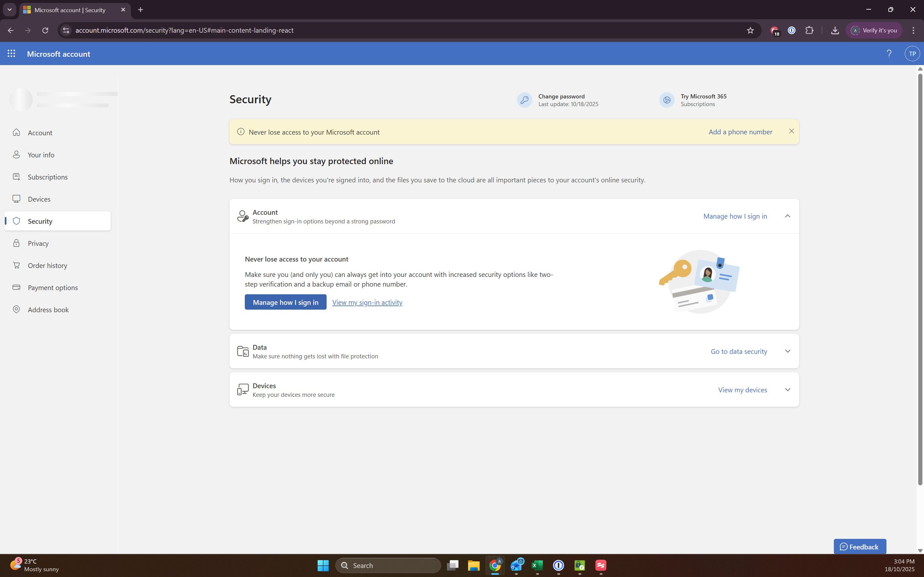Expand the Devices security section
Viewport: 924px width, 577px height.
[787, 389]
